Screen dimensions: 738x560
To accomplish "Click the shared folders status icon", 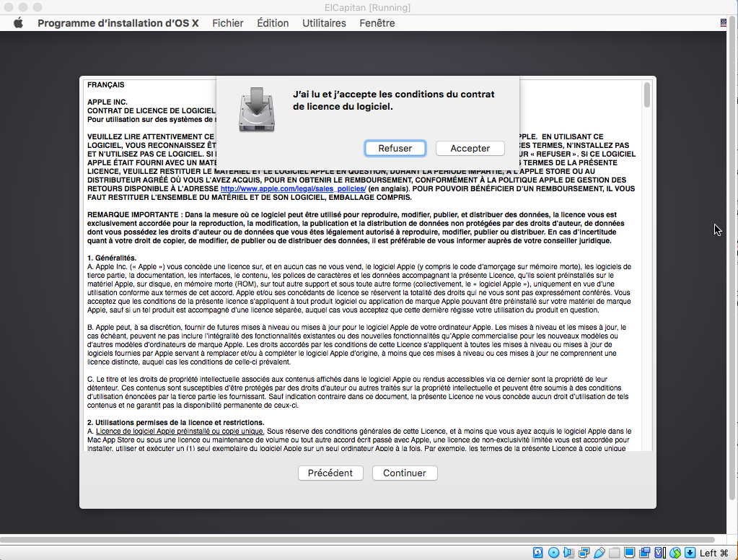I will click(614, 553).
